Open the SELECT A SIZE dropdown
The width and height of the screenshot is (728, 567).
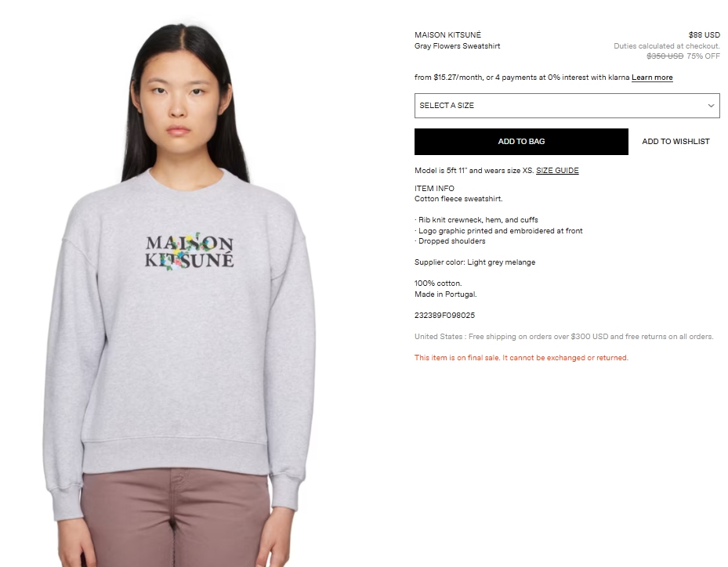(567, 106)
